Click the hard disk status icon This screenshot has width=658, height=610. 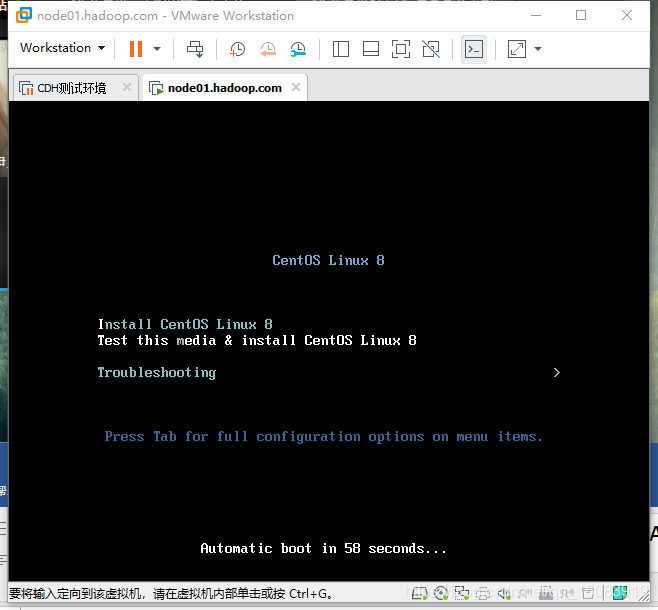419,593
